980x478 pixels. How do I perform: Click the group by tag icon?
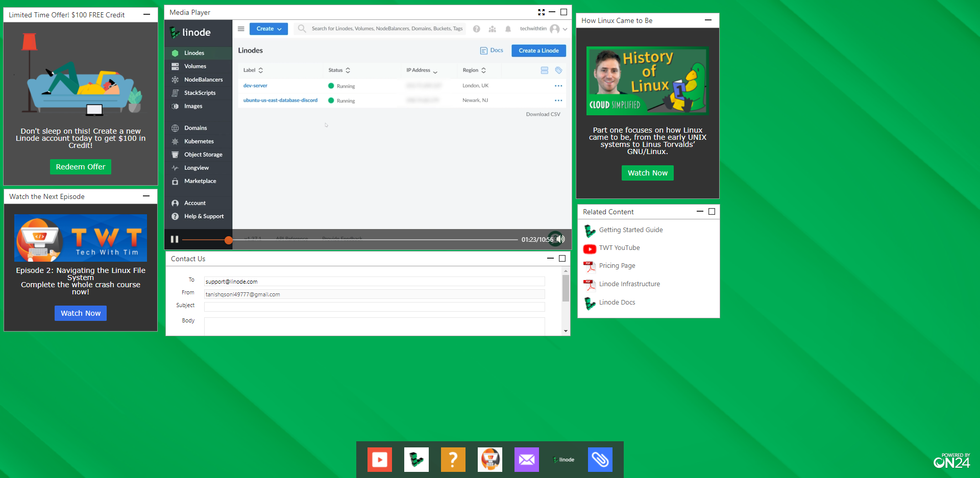pyautogui.click(x=559, y=70)
